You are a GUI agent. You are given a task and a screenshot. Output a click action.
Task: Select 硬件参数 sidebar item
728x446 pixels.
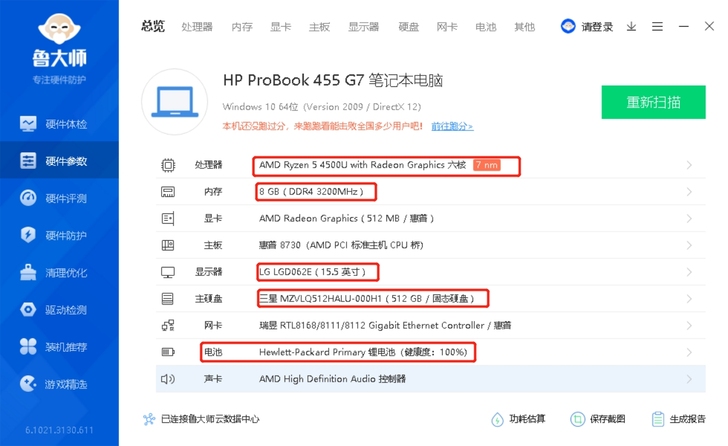point(59,161)
